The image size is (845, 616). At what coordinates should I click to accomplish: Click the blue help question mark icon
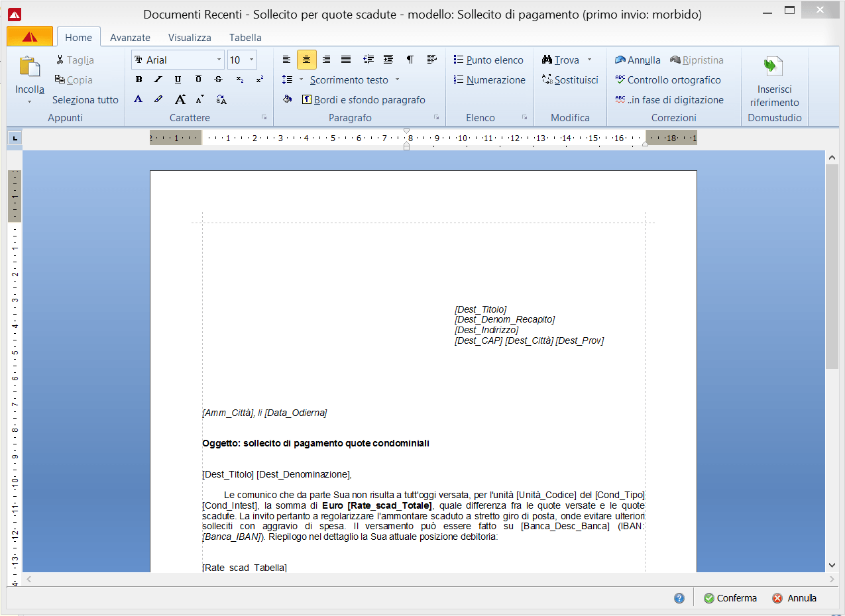point(679,598)
